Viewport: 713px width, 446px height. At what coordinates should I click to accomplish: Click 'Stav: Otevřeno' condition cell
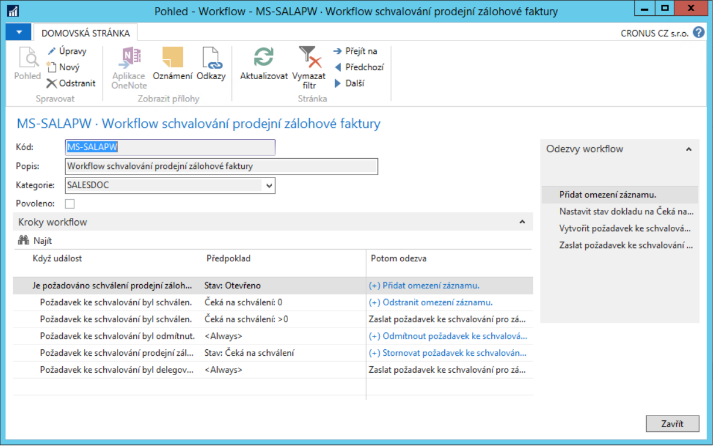coord(232,286)
